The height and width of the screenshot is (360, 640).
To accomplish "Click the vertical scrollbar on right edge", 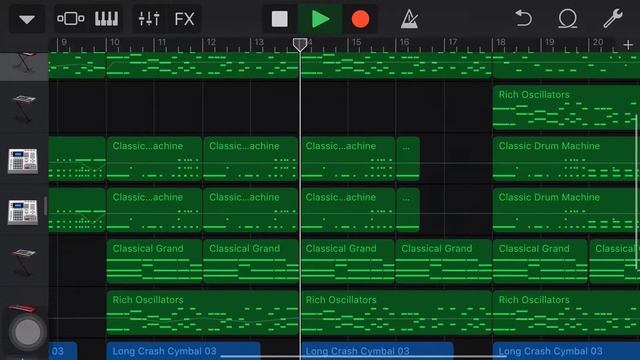I will (637, 192).
